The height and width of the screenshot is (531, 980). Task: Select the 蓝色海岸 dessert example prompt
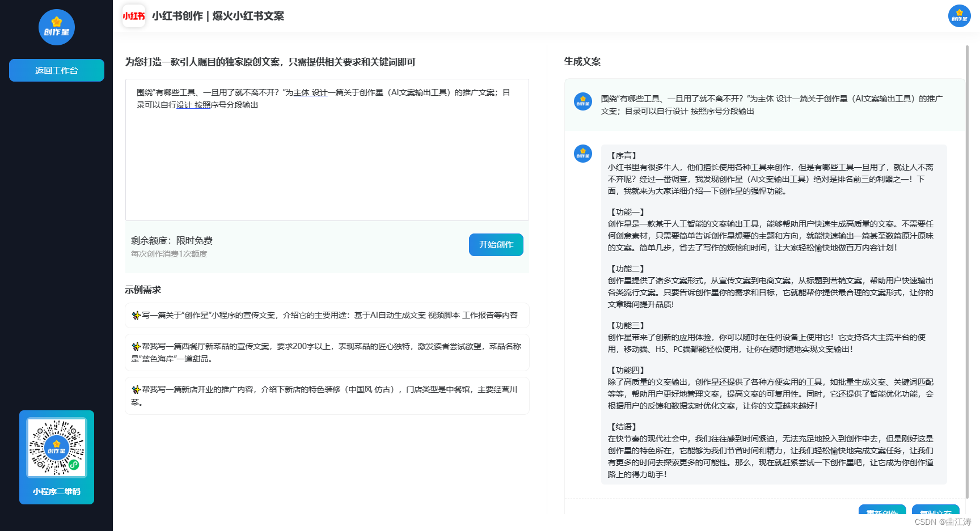[x=327, y=352]
